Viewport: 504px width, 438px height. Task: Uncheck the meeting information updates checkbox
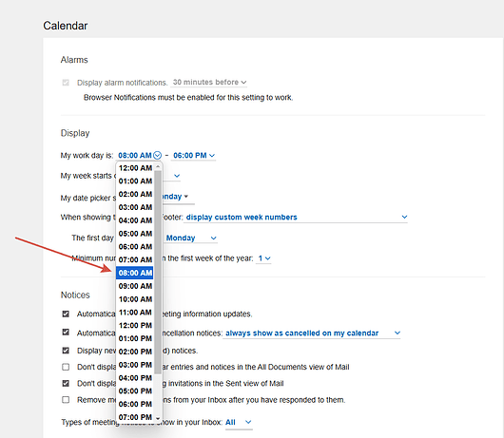(x=66, y=314)
